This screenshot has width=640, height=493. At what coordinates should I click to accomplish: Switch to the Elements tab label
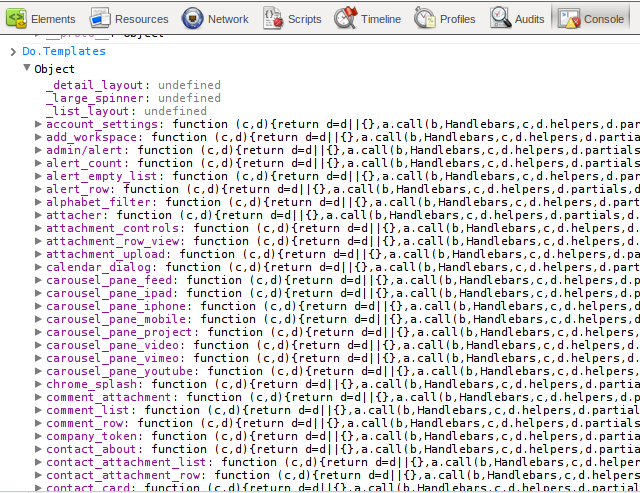pos(53,19)
